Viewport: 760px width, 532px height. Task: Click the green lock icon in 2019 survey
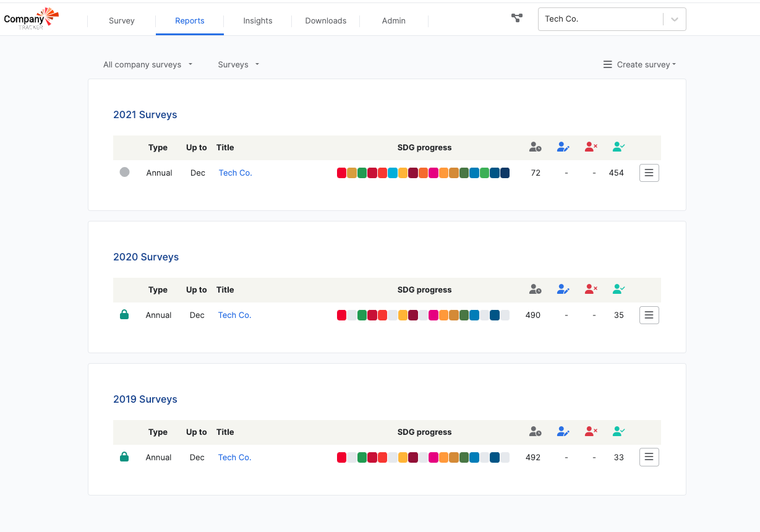click(124, 457)
